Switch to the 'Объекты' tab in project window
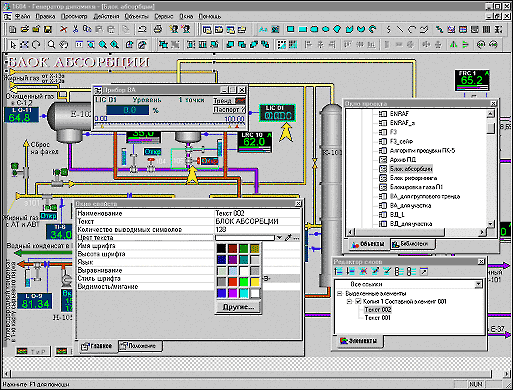This screenshot has height=390, width=513. 369,244
